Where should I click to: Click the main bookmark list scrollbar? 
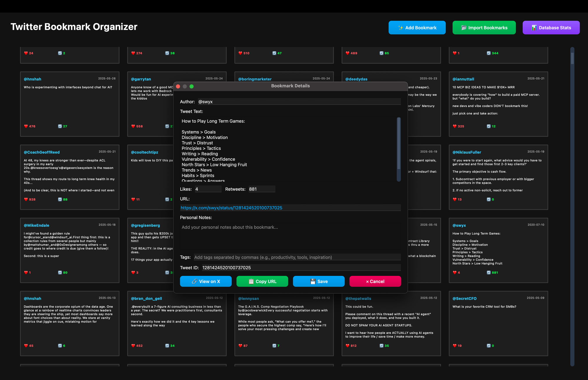tap(572, 58)
